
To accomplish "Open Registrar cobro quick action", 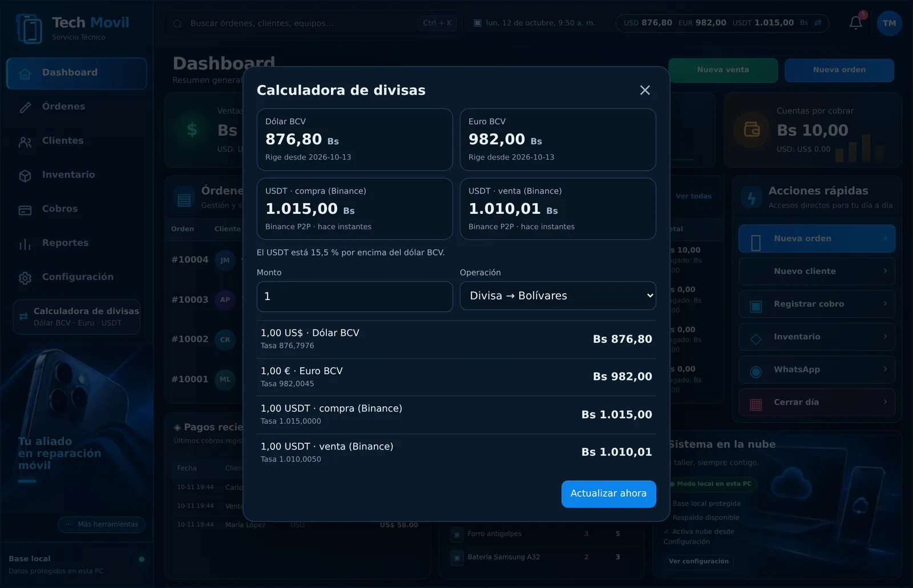I will (817, 304).
